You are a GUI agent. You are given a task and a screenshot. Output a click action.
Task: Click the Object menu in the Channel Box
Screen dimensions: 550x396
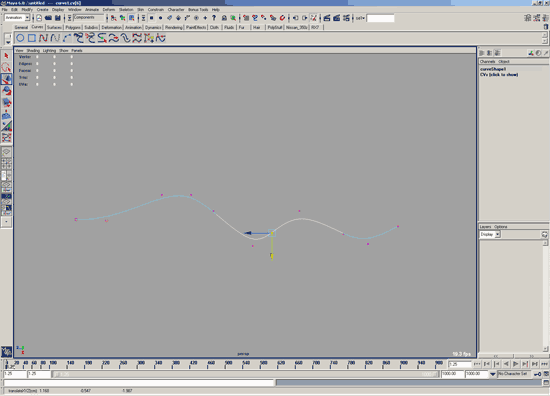[504, 61]
